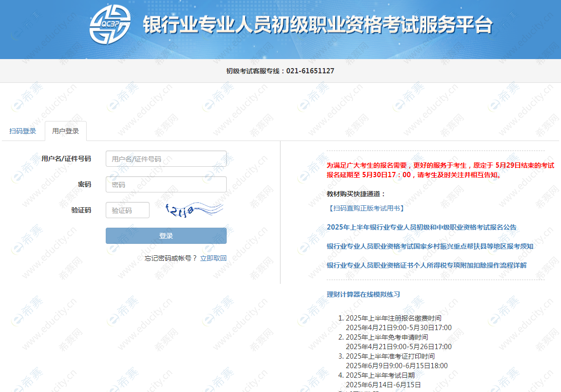Open 2025年上半年考试报名公告 link

click(x=421, y=227)
